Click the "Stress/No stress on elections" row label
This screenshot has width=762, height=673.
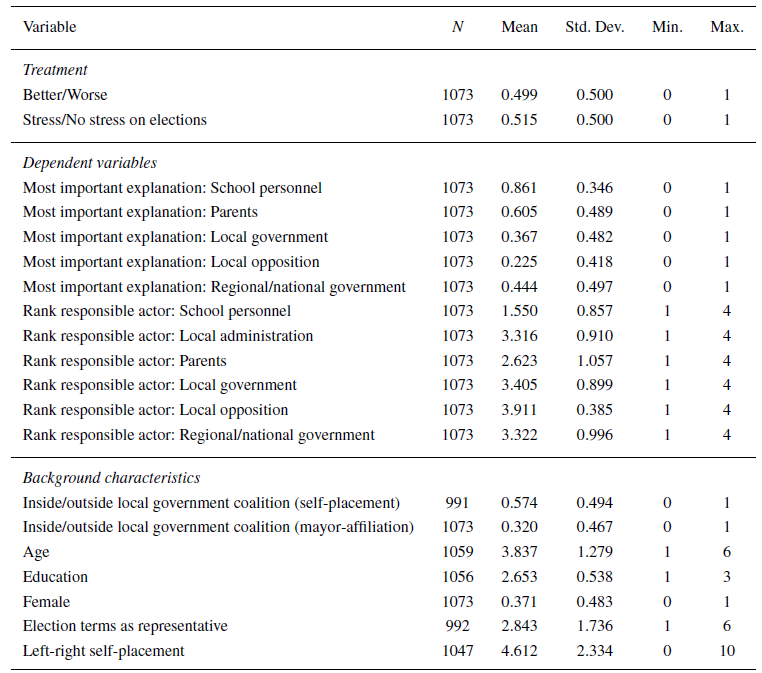point(115,120)
